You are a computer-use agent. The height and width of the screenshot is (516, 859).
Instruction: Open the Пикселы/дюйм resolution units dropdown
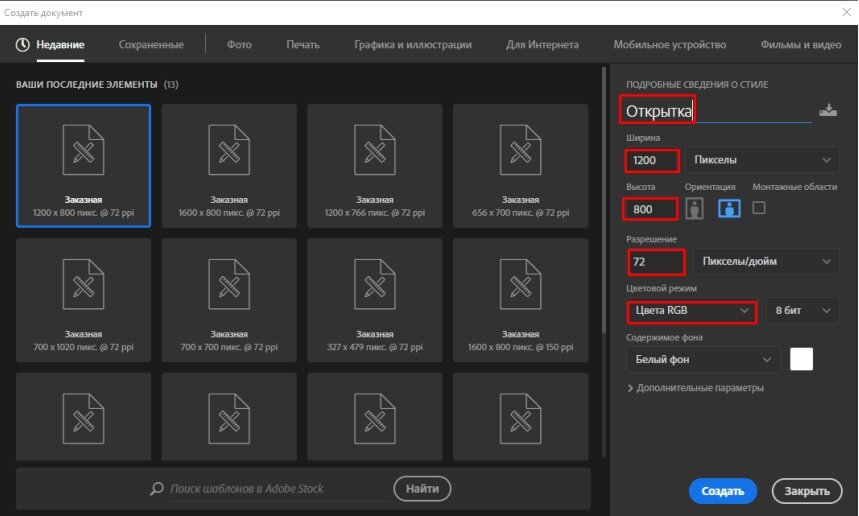(766, 261)
